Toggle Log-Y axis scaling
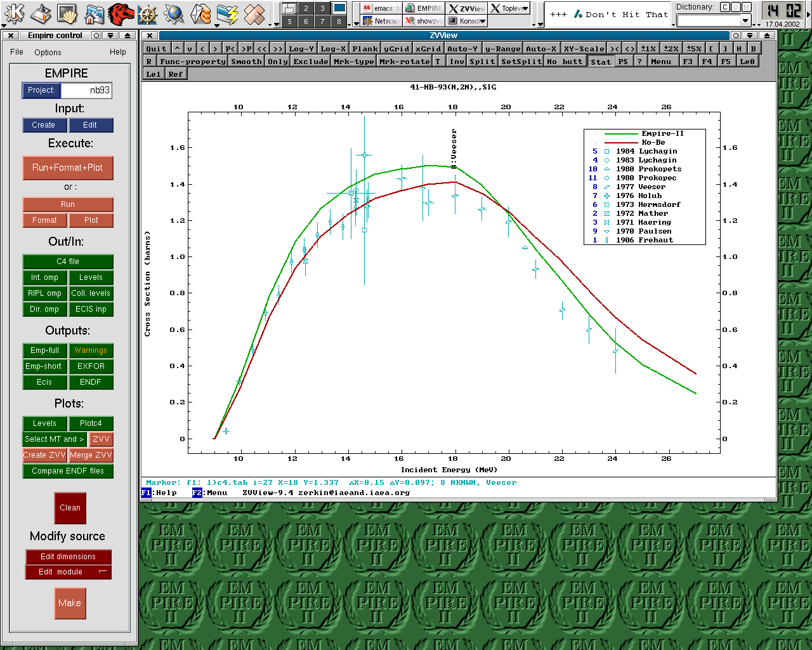This screenshot has width=812, height=650. (301, 48)
